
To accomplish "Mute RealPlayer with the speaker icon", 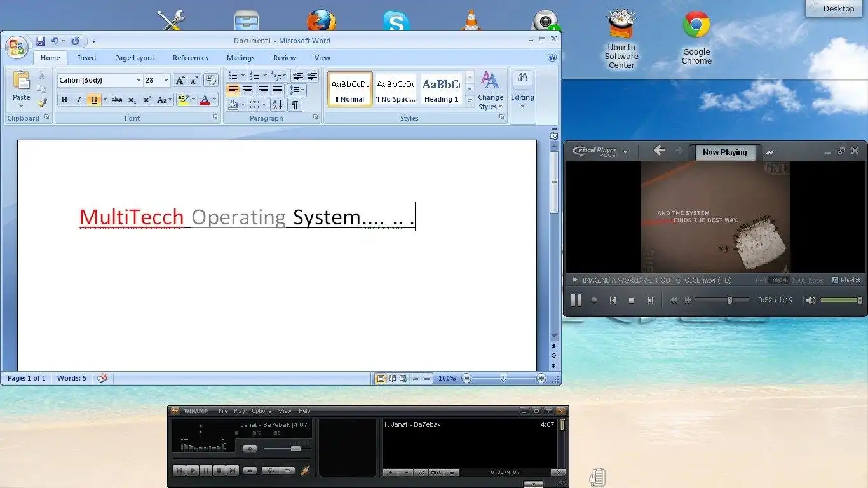I will 811,300.
